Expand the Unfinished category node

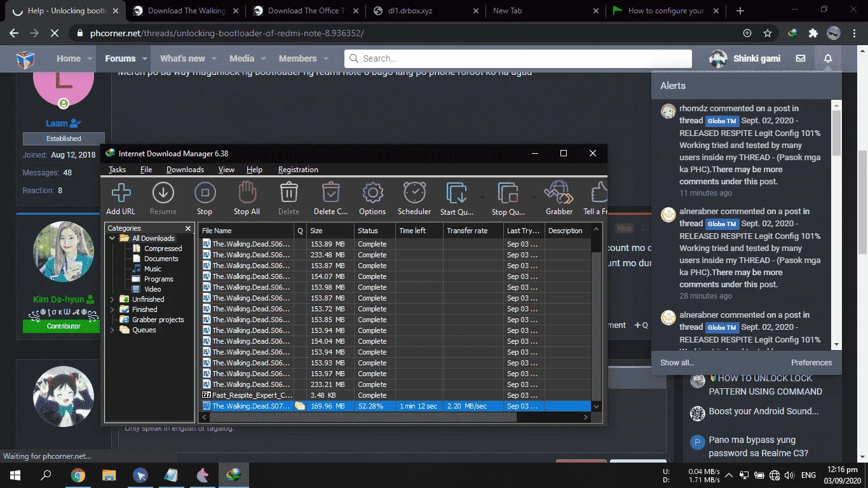tap(112, 299)
